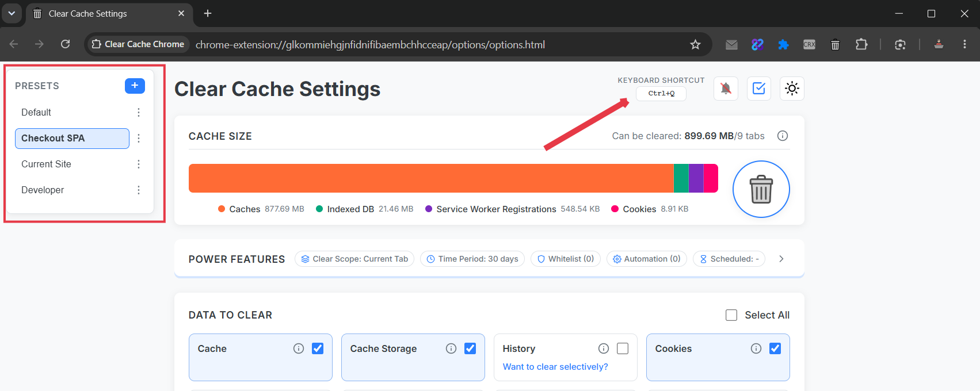Select the Developer preset
This screenshot has height=391, width=980.
coord(72,190)
